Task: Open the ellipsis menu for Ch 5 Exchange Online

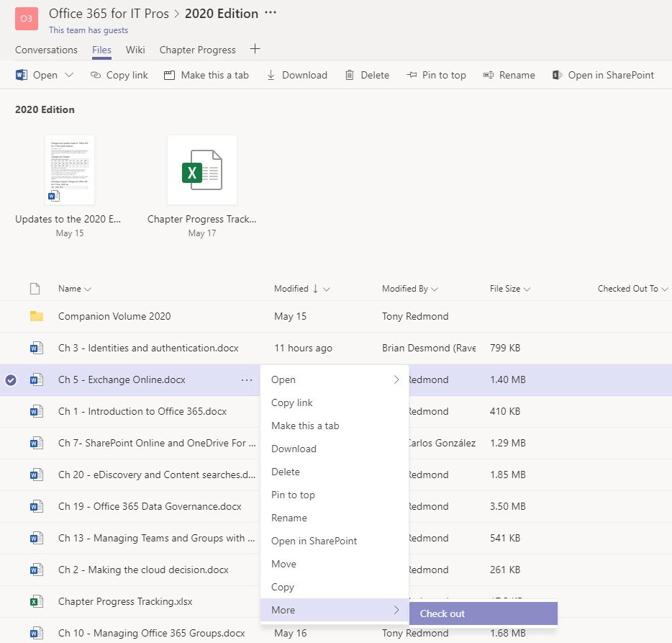Action: click(247, 380)
